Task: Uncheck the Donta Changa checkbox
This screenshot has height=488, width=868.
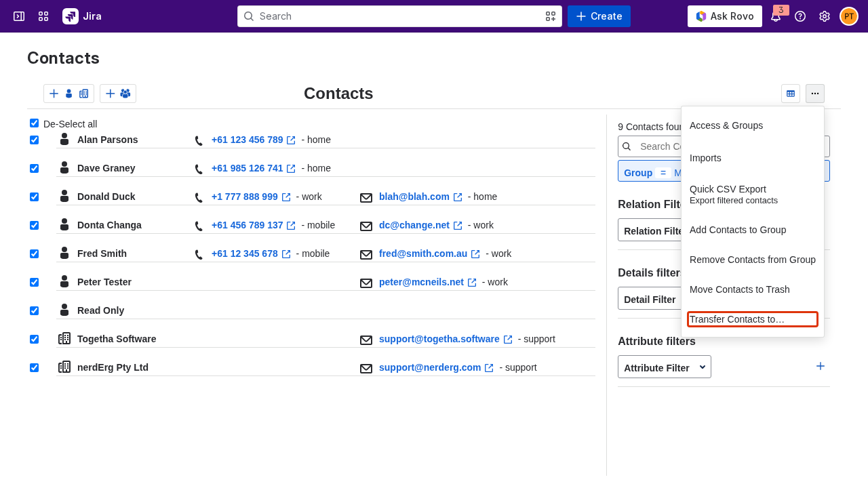Action: [x=34, y=225]
